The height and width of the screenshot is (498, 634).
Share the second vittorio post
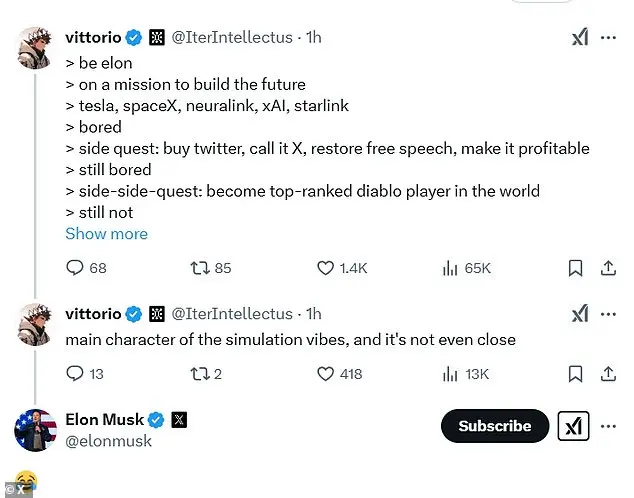point(607,374)
